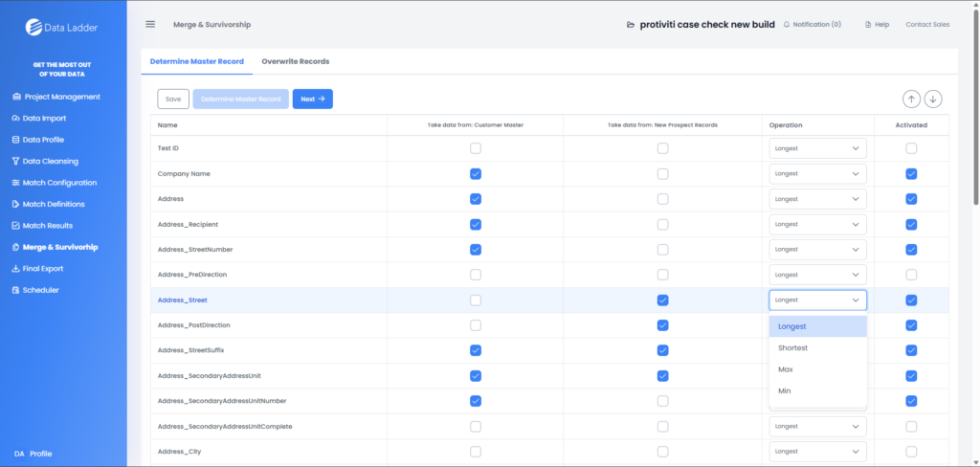Click the Operation column header
980x467 pixels.
coord(786,125)
